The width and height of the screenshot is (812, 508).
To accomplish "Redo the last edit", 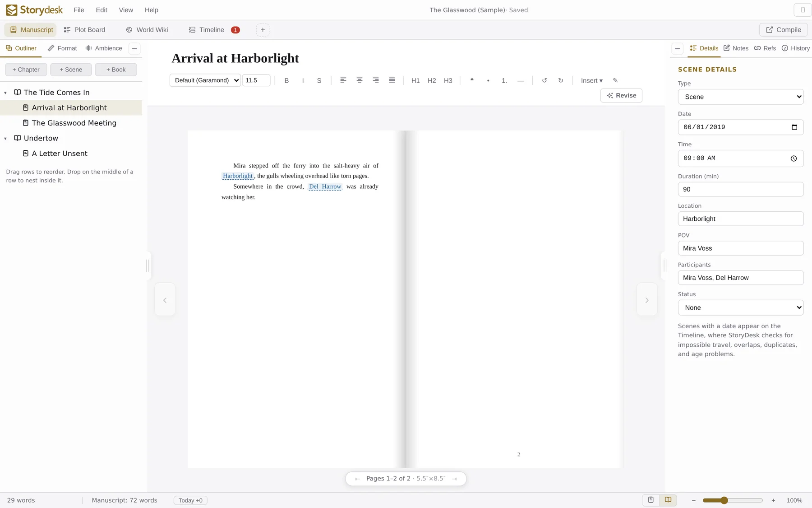I will pos(561,80).
